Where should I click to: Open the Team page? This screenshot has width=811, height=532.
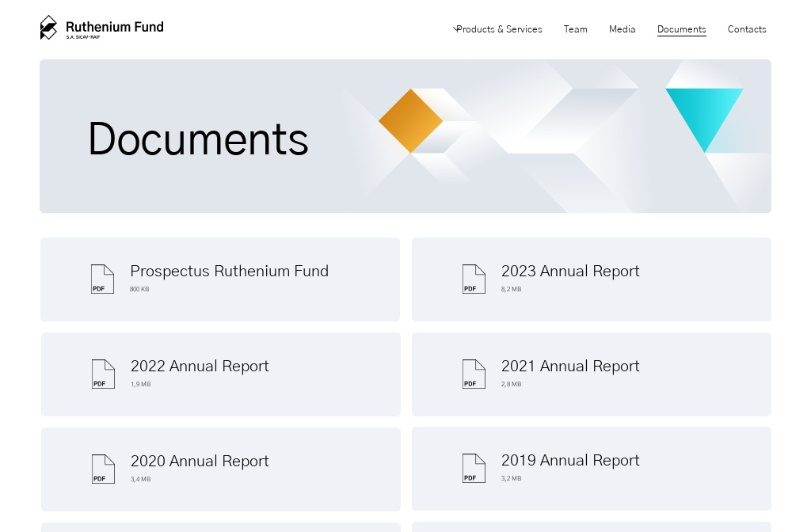[575, 29]
